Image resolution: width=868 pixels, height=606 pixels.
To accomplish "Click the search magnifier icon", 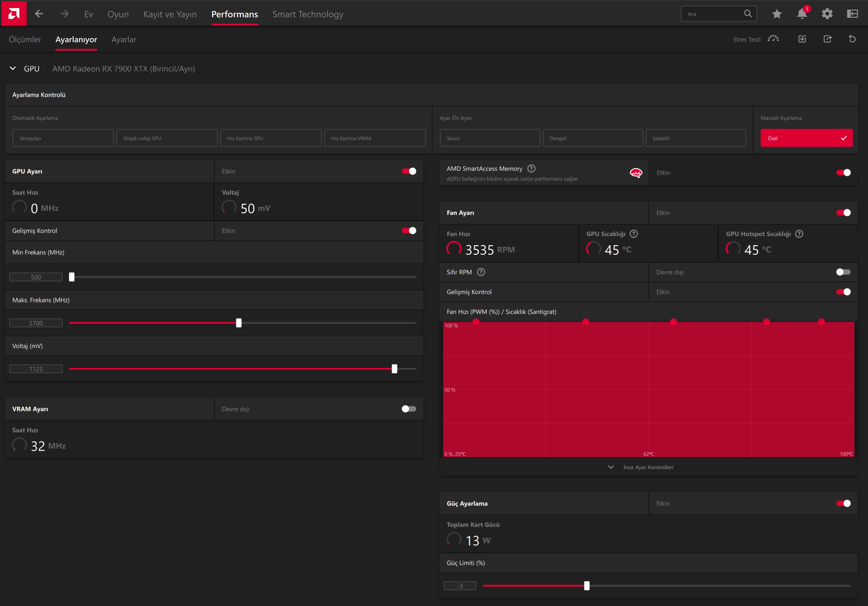I will pos(747,13).
